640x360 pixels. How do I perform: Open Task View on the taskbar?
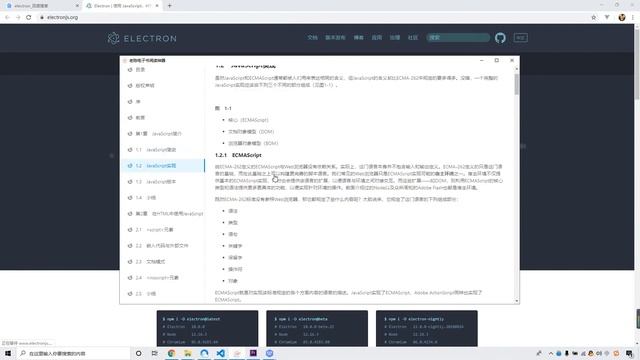coord(154,353)
